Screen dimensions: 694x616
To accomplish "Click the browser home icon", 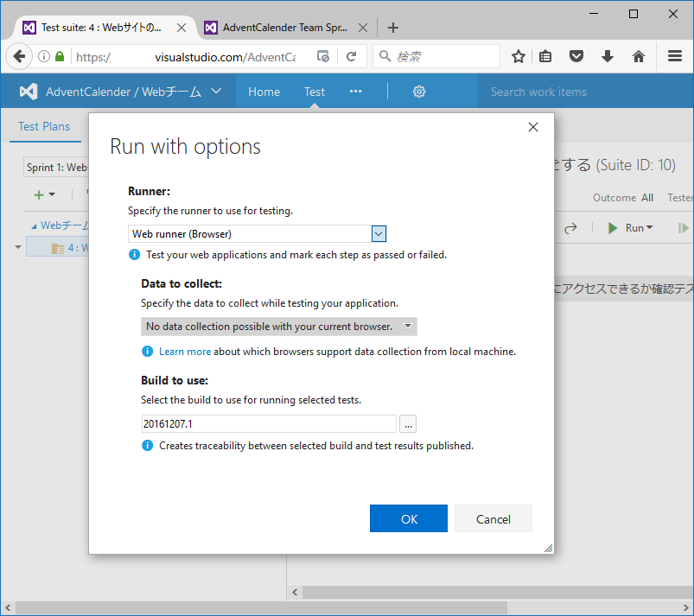I will [638, 56].
